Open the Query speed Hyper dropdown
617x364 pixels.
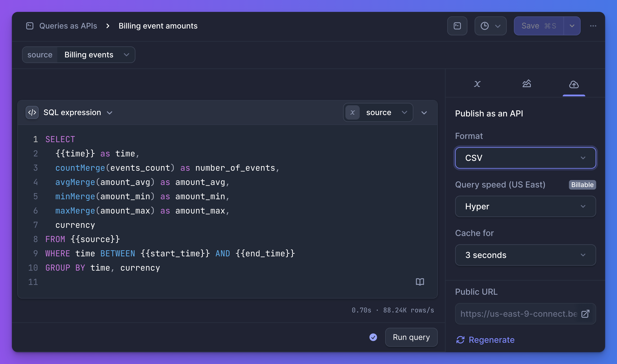525,207
